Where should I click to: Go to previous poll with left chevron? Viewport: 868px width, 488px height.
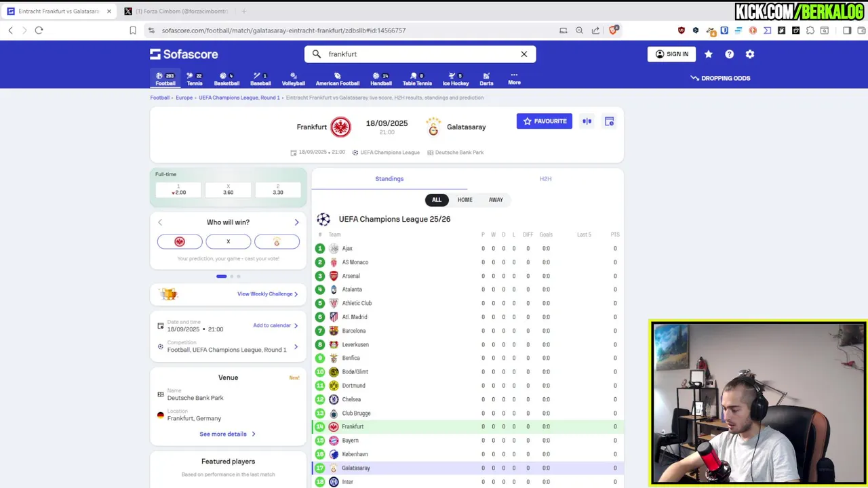160,222
